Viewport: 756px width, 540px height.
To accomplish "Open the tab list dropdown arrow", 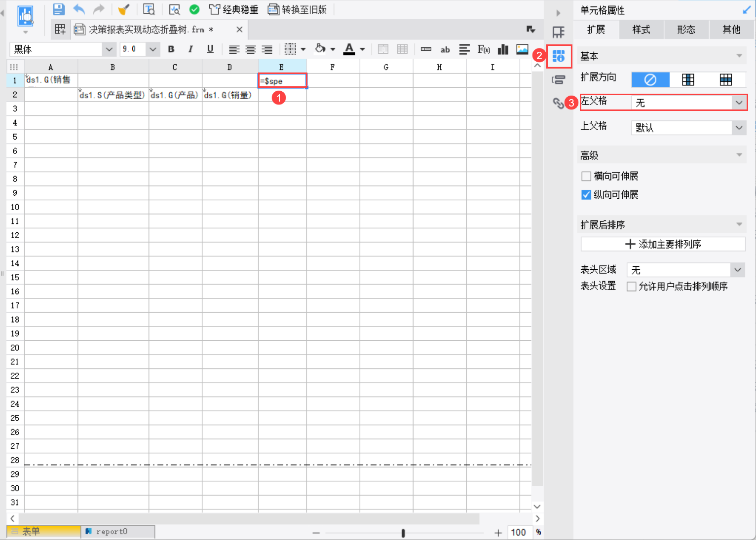I will pyautogui.click(x=531, y=30).
